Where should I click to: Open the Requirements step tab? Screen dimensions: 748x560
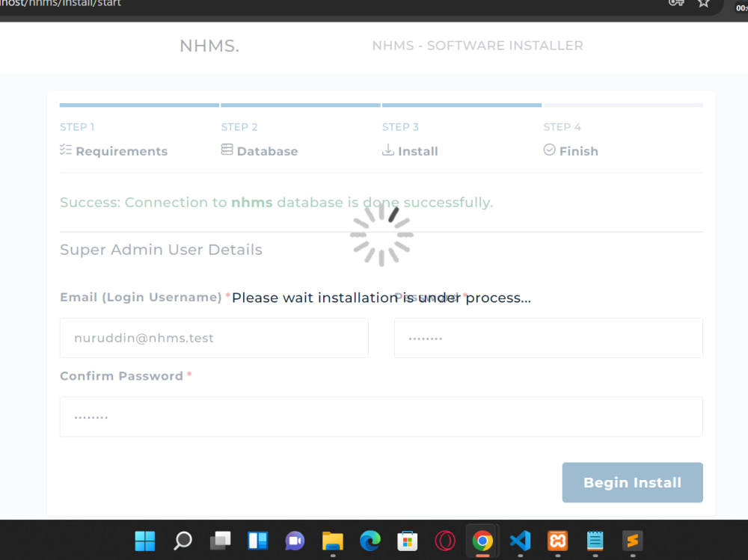click(114, 151)
